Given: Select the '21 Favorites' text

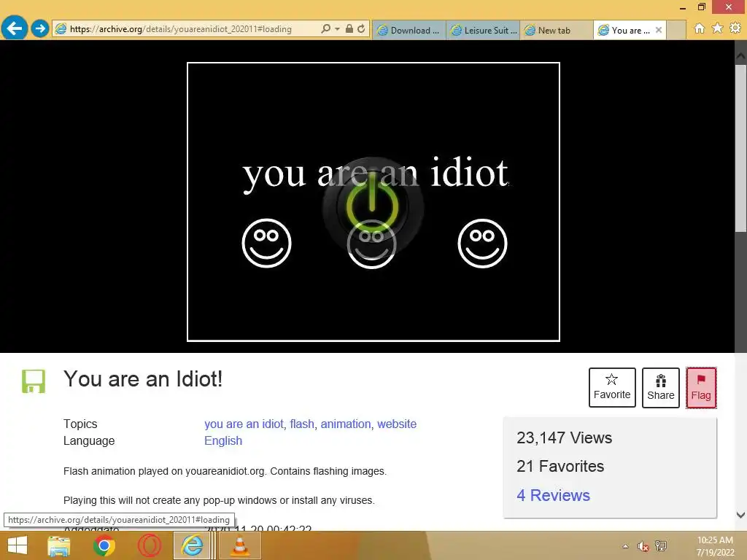Looking at the screenshot, I should click(560, 466).
